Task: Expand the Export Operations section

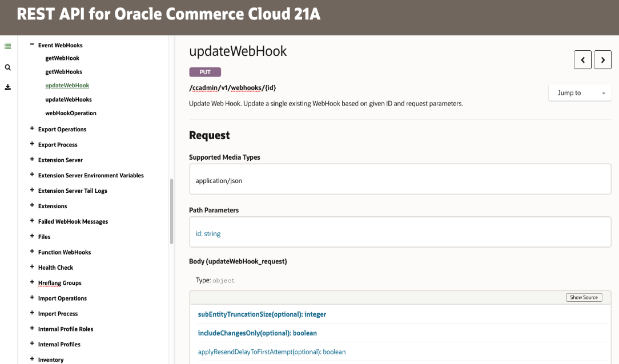Action: pos(32,129)
